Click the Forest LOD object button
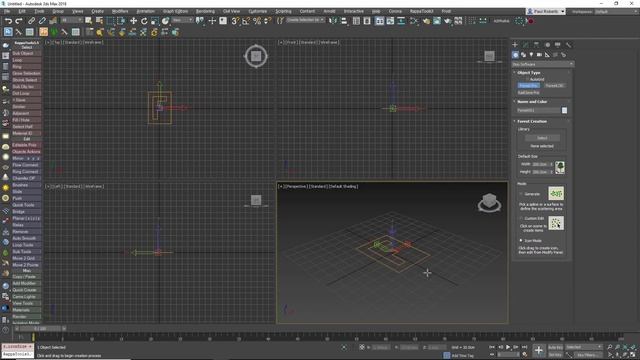 (x=554, y=86)
